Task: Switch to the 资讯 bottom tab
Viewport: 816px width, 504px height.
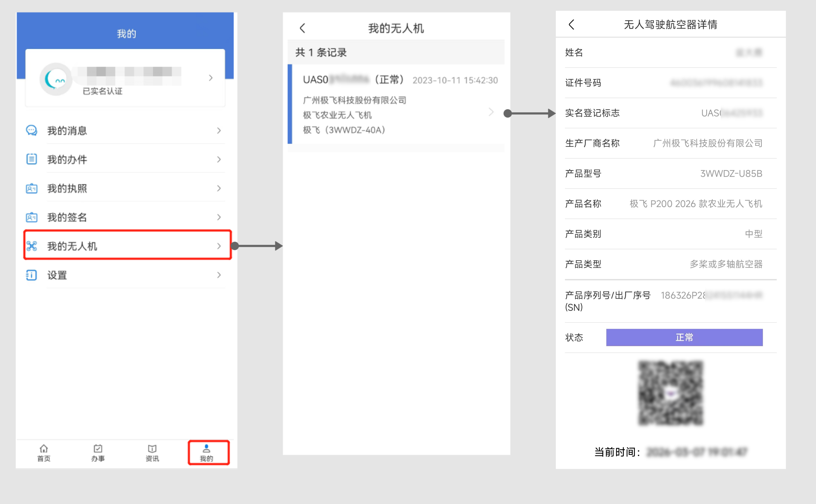Action: (152, 453)
